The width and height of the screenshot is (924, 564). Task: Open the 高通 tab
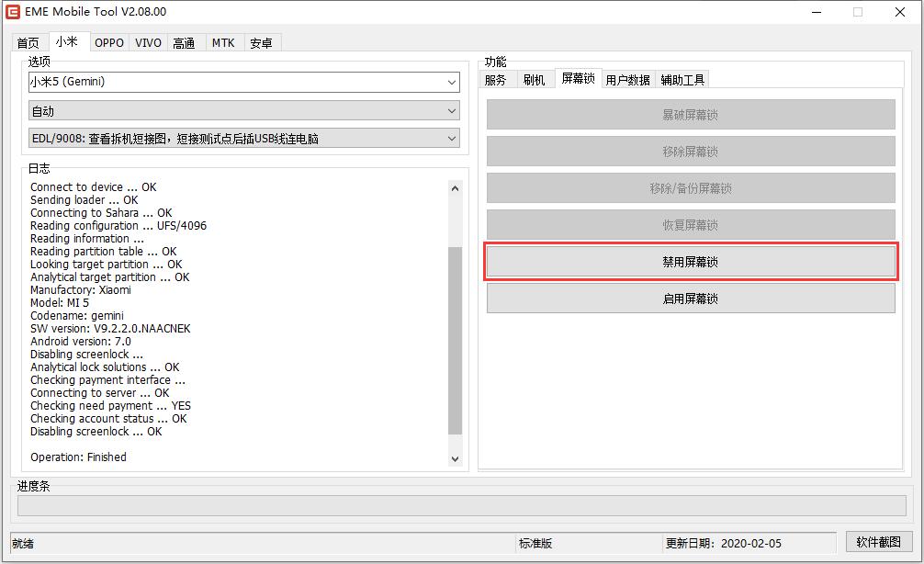[x=185, y=43]
